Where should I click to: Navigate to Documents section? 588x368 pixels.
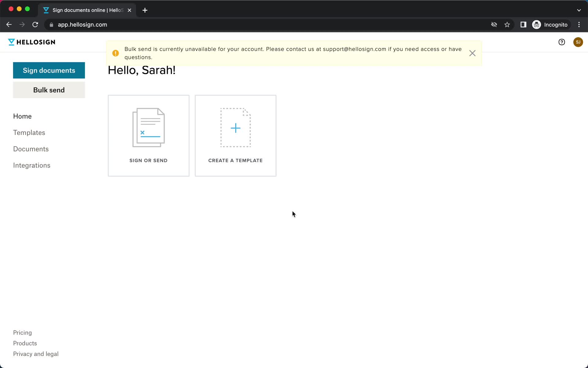(31, 149)
